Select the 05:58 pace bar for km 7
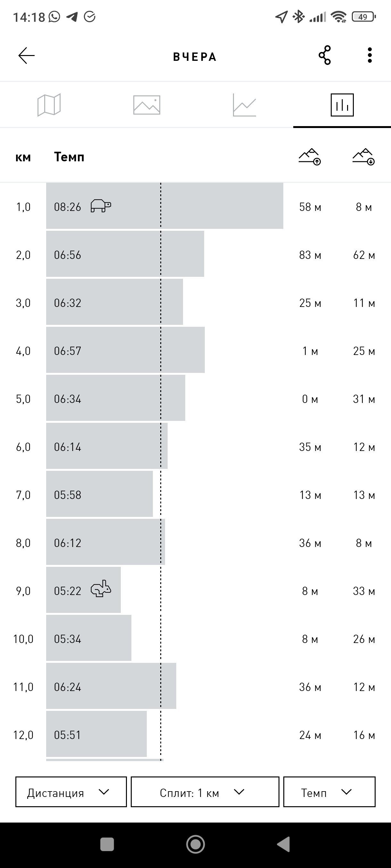The width and height of the screenshot is (391, 868). (x=100, y=494)
